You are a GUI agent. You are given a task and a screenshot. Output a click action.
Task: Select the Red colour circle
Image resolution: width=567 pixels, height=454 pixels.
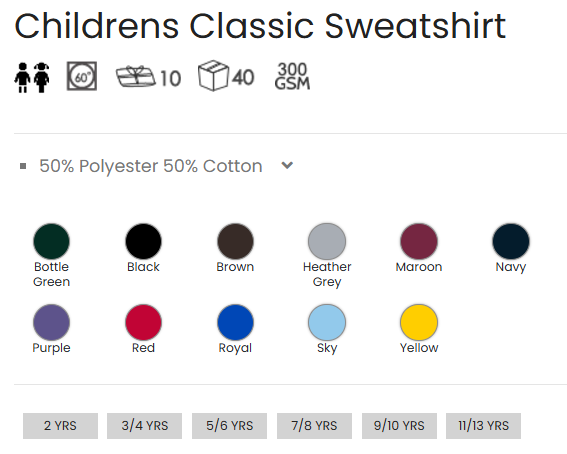coord(143,322)
